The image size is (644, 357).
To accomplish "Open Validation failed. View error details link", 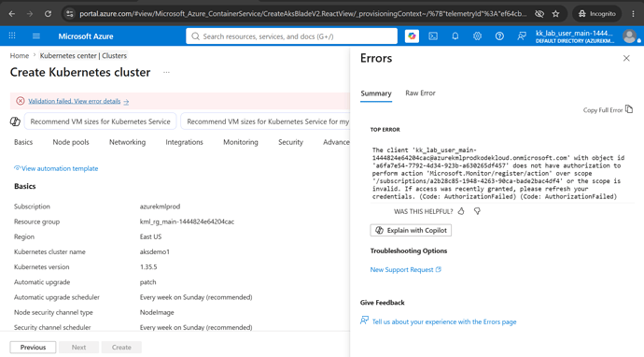I will 78,101.
